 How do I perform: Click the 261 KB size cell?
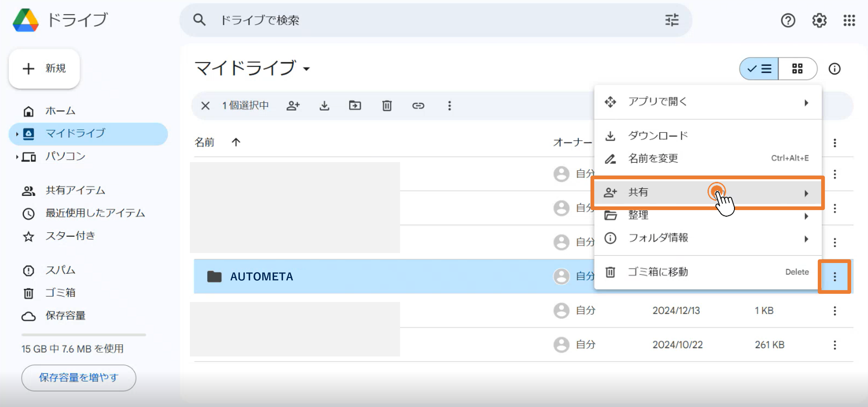[x=769, y=345]
